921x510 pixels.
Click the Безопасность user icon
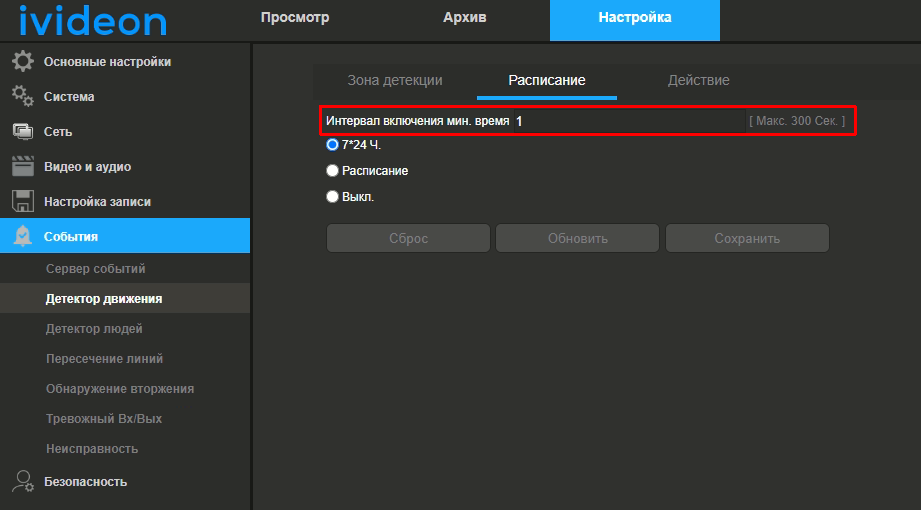click(23, 481)
